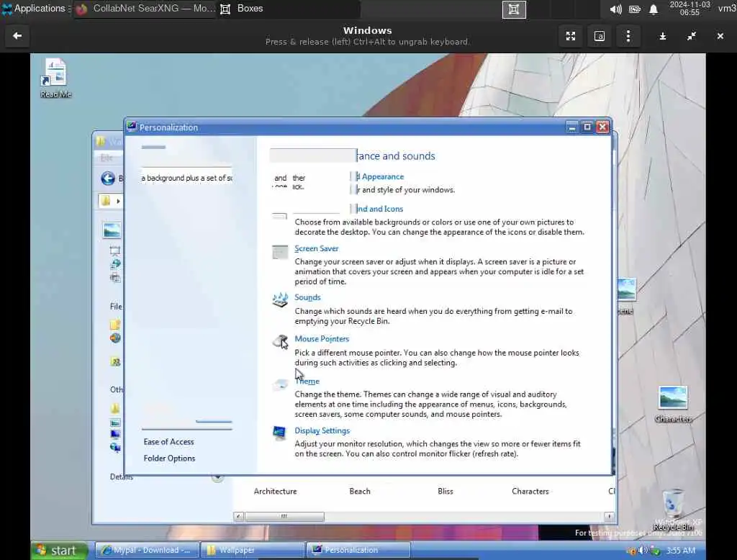Select the Boxes entry in top panel
This screenshot has width=737, height=560.
(242, 9)
